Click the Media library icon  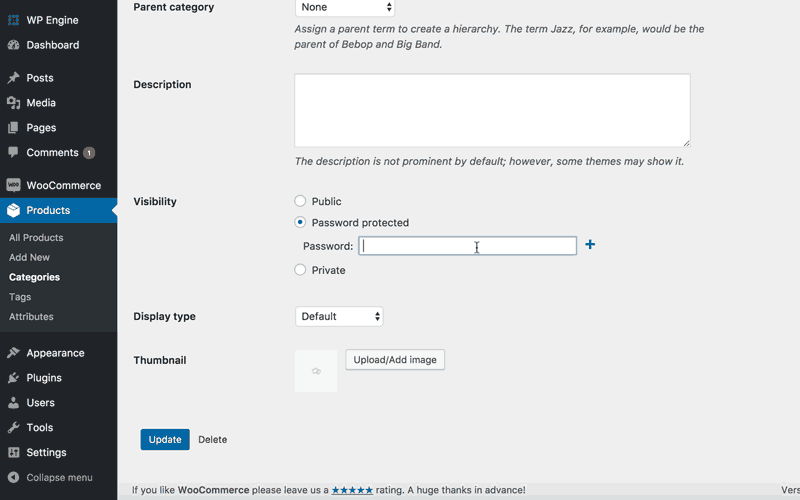[x=14, y=103]
